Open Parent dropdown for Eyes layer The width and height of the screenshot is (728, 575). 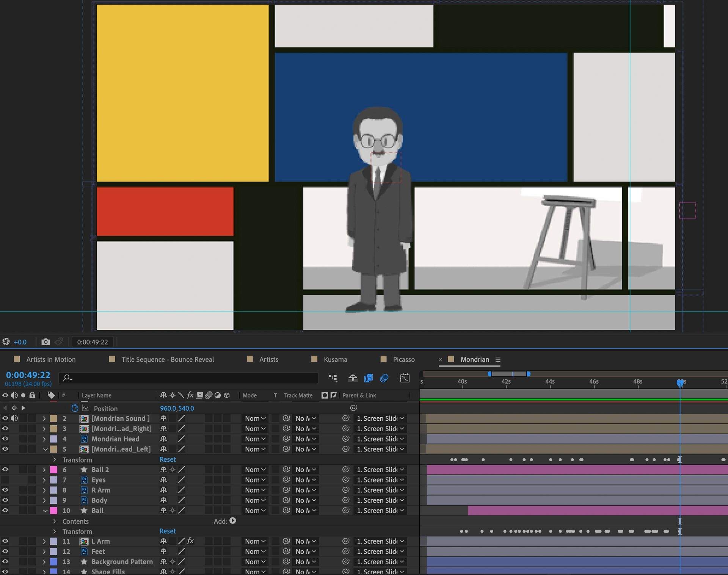tap(381, 480)
